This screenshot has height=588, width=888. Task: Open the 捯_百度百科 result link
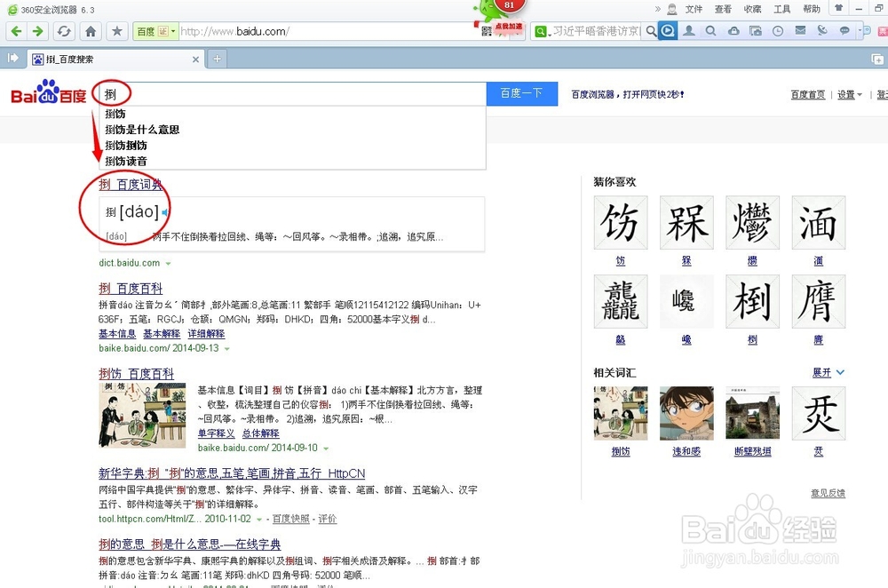coord(131,289)
